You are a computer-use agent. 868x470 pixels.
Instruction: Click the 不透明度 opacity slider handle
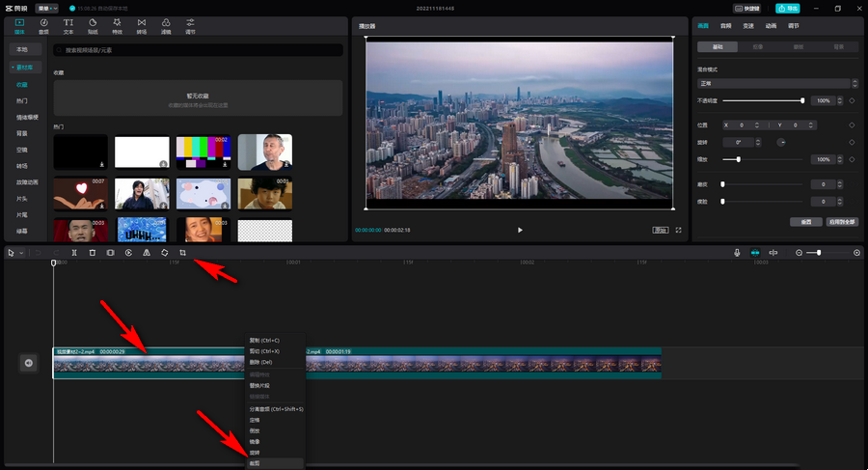pyautogui.click(x=802, y=100)
